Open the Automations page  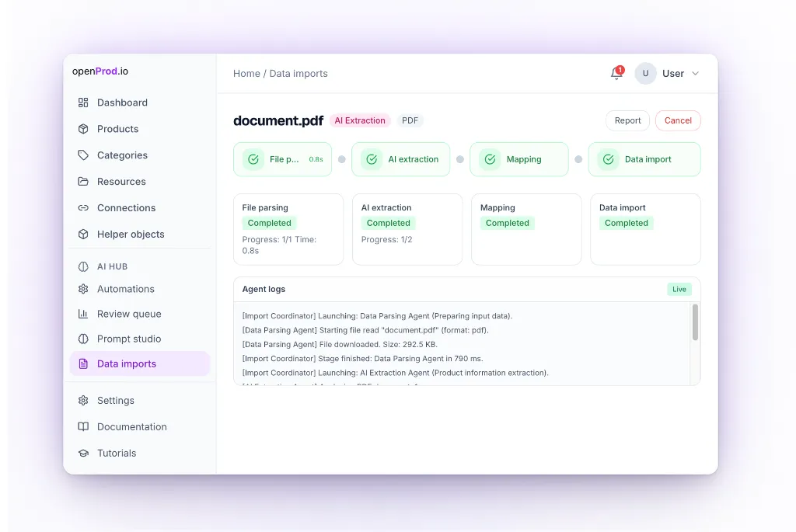coord(140,289)
